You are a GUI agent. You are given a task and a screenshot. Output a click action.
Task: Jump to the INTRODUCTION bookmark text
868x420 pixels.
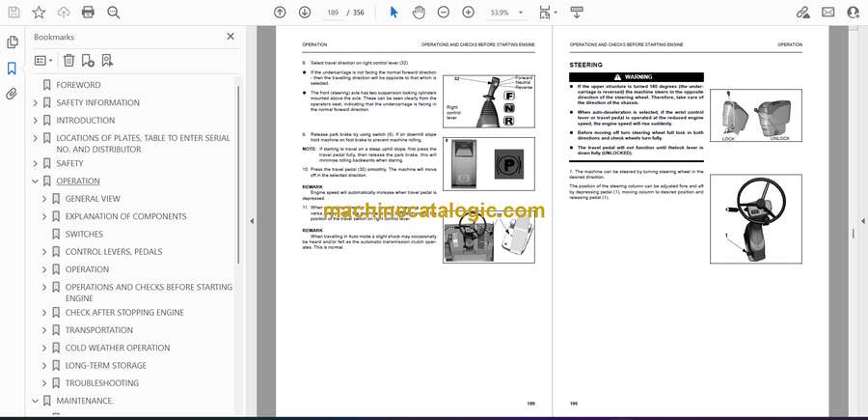click(86, 121)
